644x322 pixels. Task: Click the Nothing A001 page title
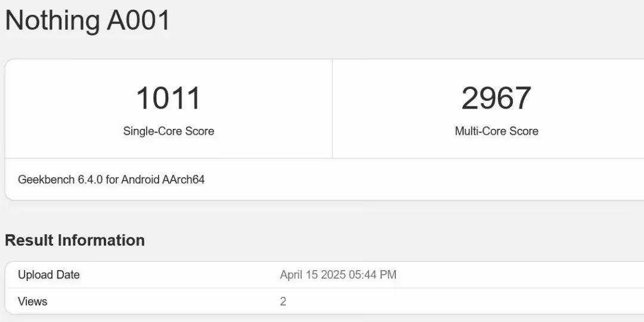(88, 20)
